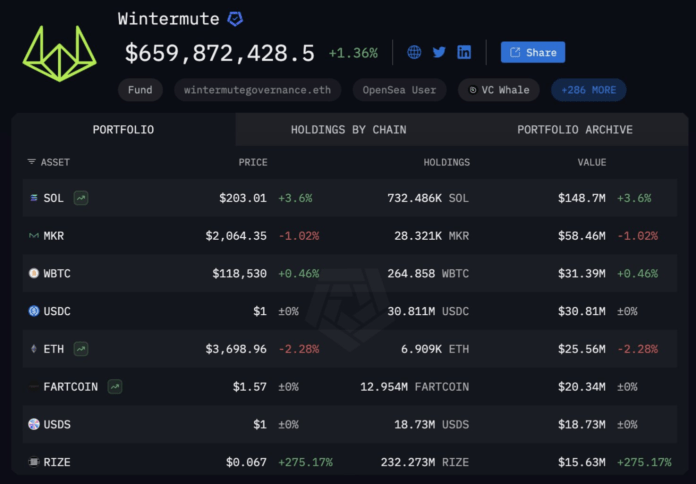Open the Wintermute website globe icon
This screenshot has height=484, width=696.
(414, 52)
